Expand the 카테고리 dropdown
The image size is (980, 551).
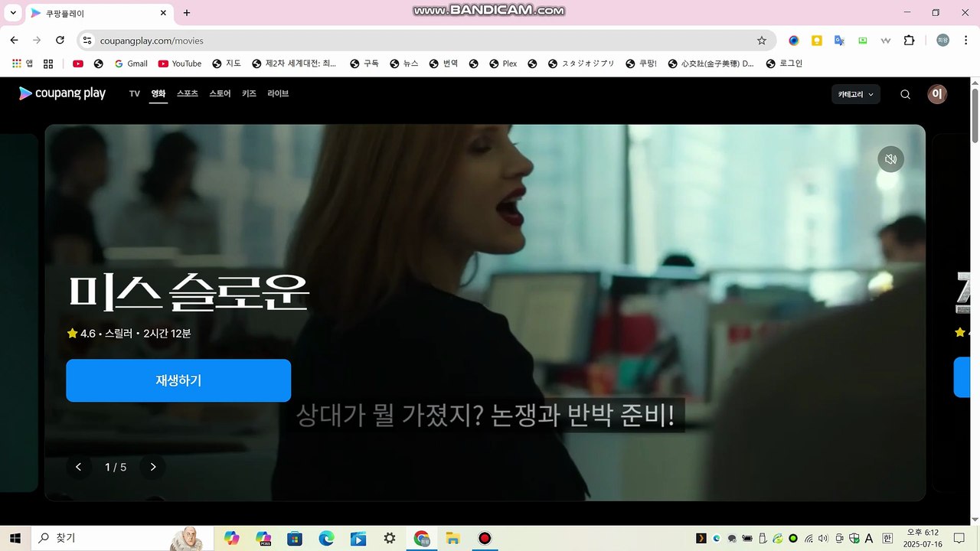856,94
